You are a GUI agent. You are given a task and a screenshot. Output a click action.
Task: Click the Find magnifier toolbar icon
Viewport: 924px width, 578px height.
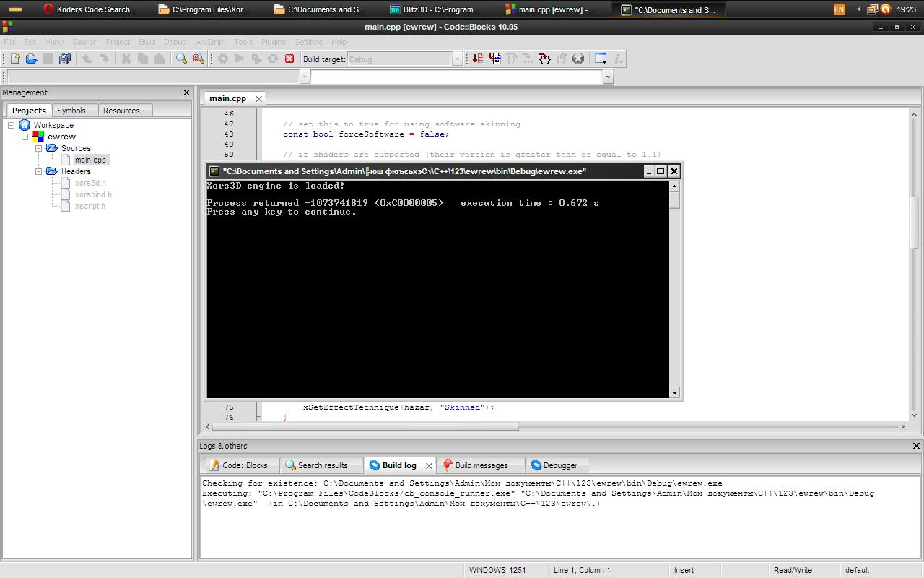point(182,59)
